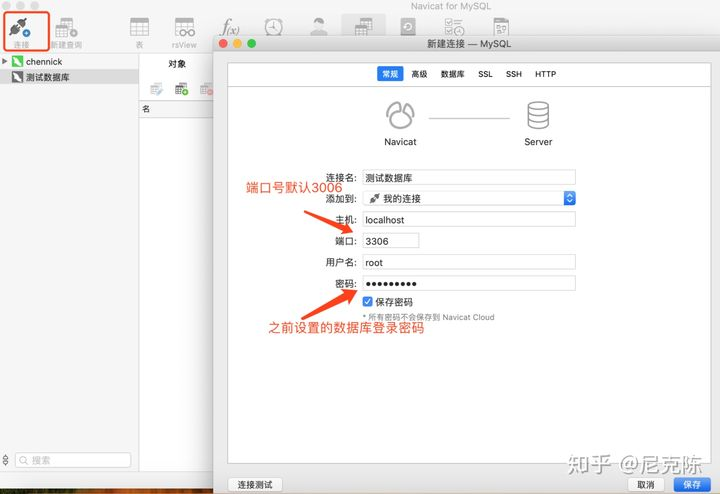
Task: Select 测试数据库 in the connection tree
Action: [48, 77]
